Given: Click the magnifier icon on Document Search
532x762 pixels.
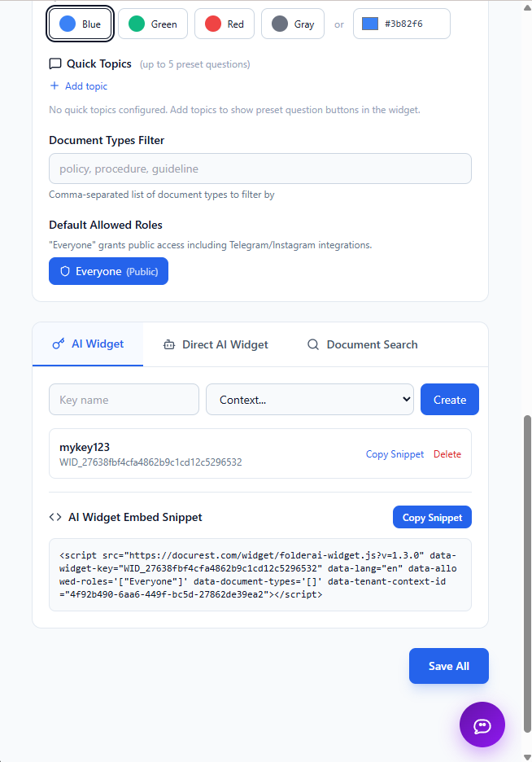Looking at the screenshot, I should 313,344.
